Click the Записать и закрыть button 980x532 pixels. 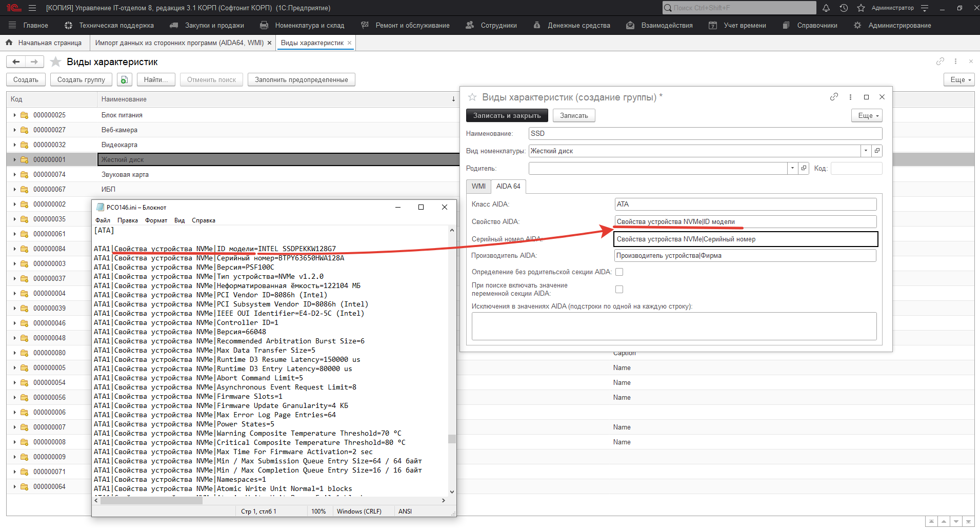pyautogui.click(x=507, y=115)
